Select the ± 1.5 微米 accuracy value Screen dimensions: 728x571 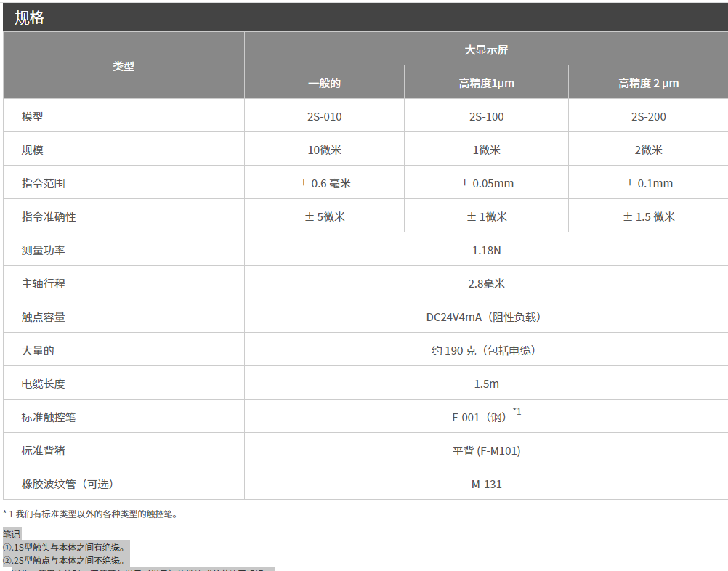(x=647, y=216)
